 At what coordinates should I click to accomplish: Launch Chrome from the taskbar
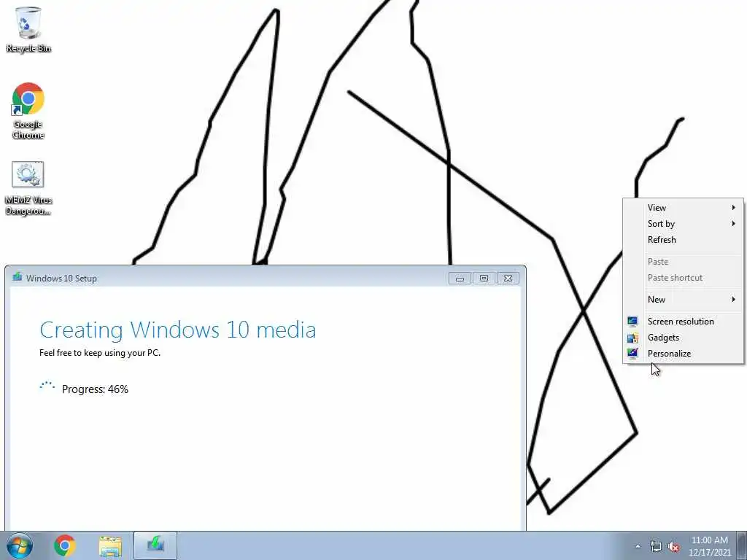pos(65,545)
